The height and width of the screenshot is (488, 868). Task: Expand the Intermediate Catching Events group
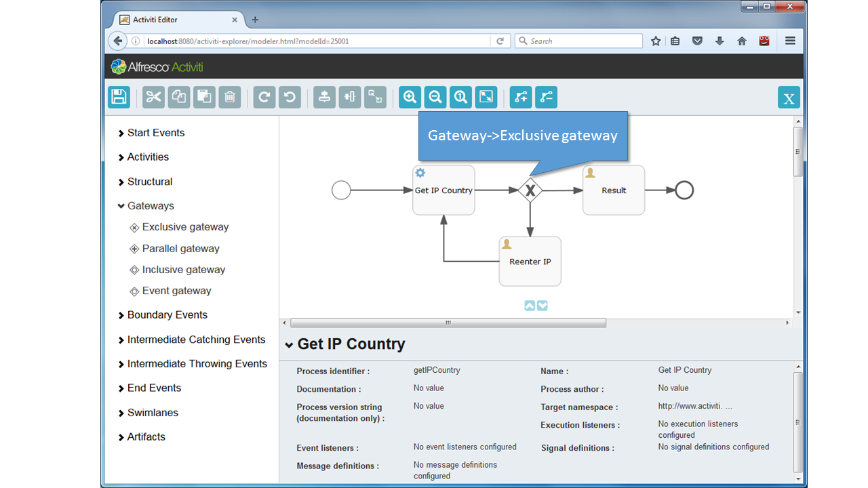tap(191, 340)
